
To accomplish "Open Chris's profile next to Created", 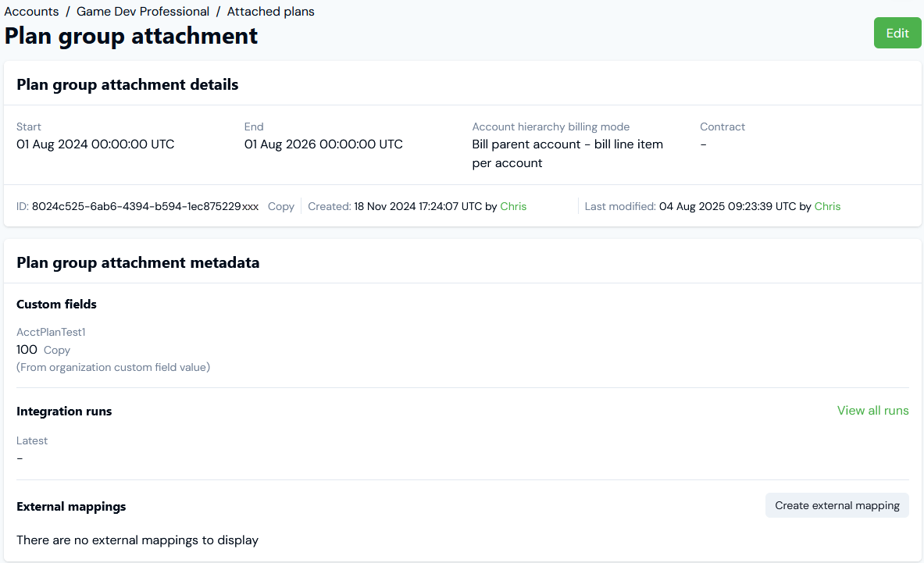I will coord(513,207).
